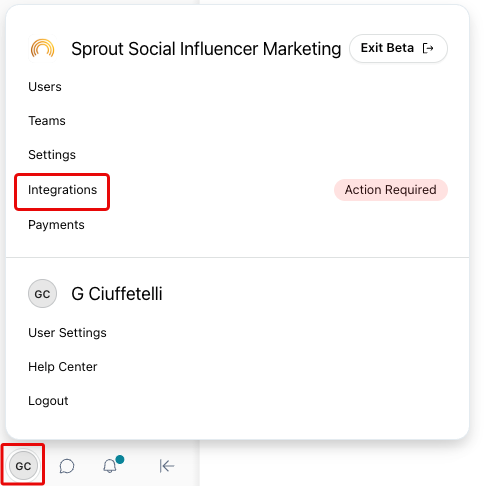This screenshot has height=486, width=496.
Task: Open the Users menu item
Action: (x=45, y=87)
